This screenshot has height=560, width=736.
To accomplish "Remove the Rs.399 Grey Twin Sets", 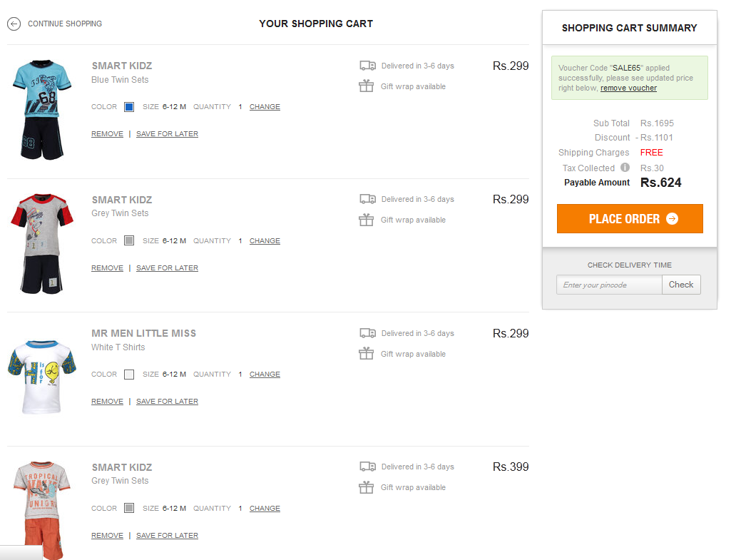I will tap(107, 536).
